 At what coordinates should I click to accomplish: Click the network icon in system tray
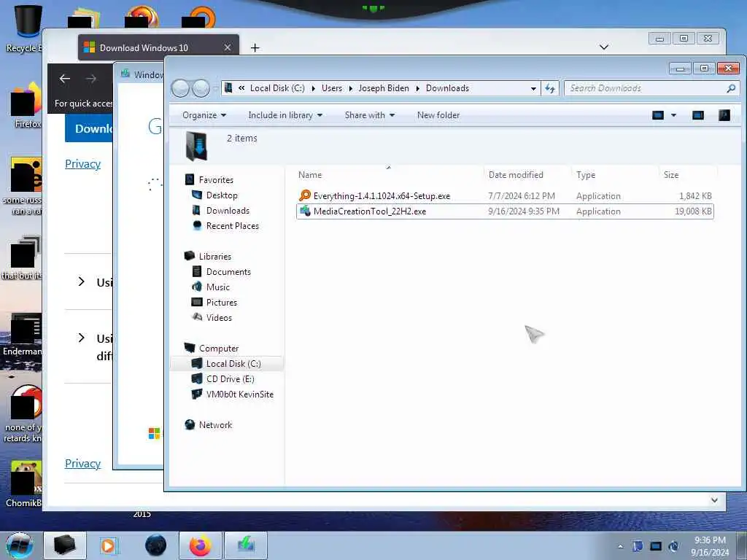(656, 546)
